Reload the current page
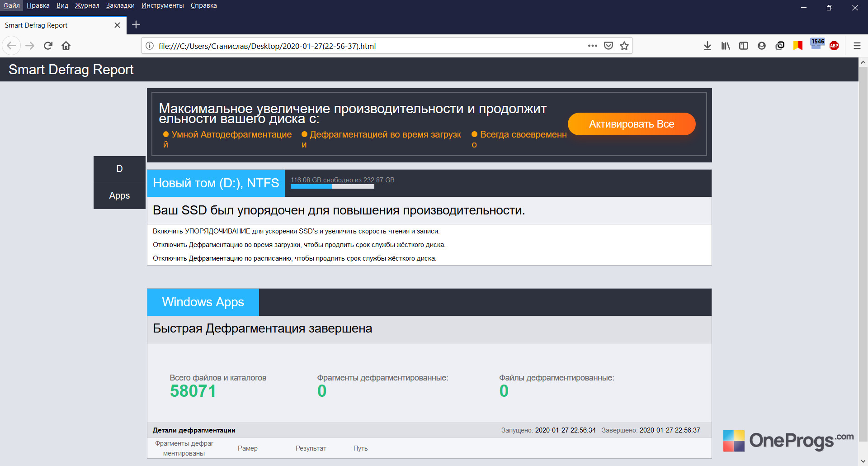Viewport: 868px width, 466px height. click(48, 46)
